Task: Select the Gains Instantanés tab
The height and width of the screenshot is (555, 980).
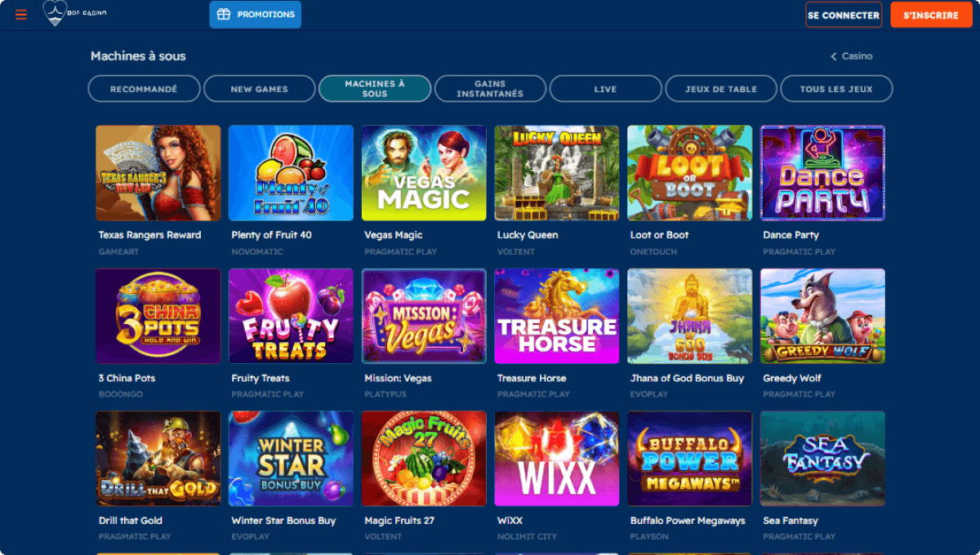Action: tap(490, 89)
